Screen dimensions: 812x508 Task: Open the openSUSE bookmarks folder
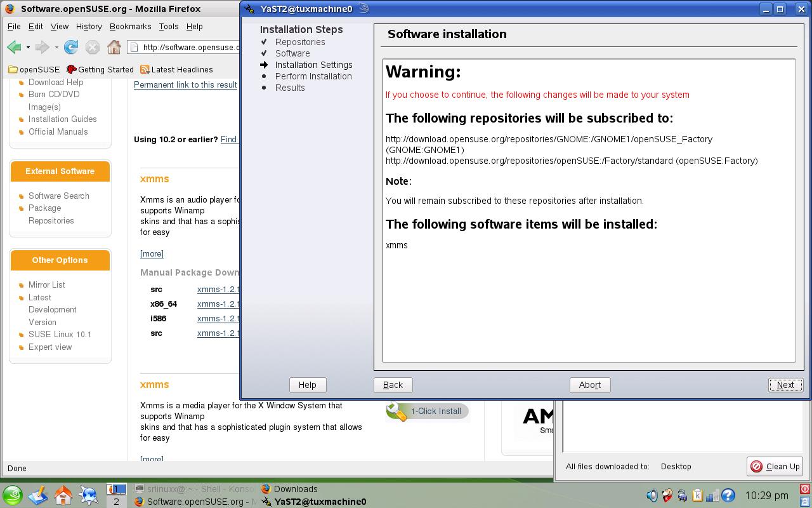pyautogui.click(x=34, y=69)
